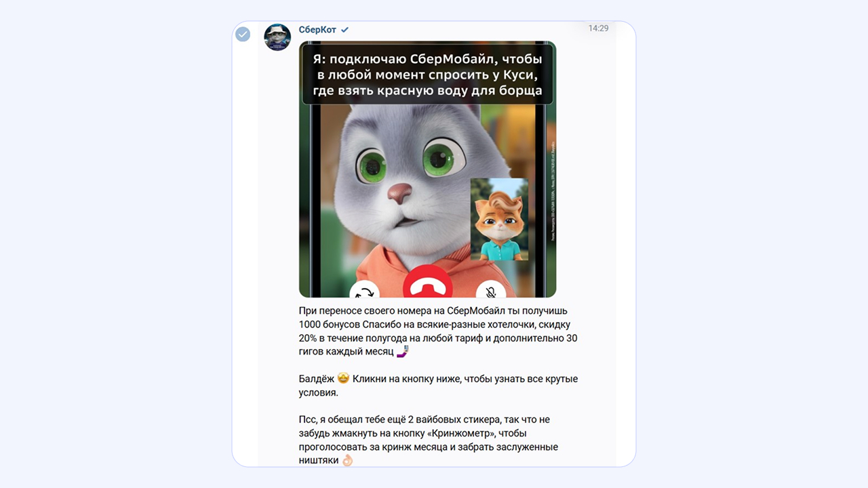This screenshot has height=488, width=868.
Task: Click the meme caption about СберМобайл
Action: (428, 75)
